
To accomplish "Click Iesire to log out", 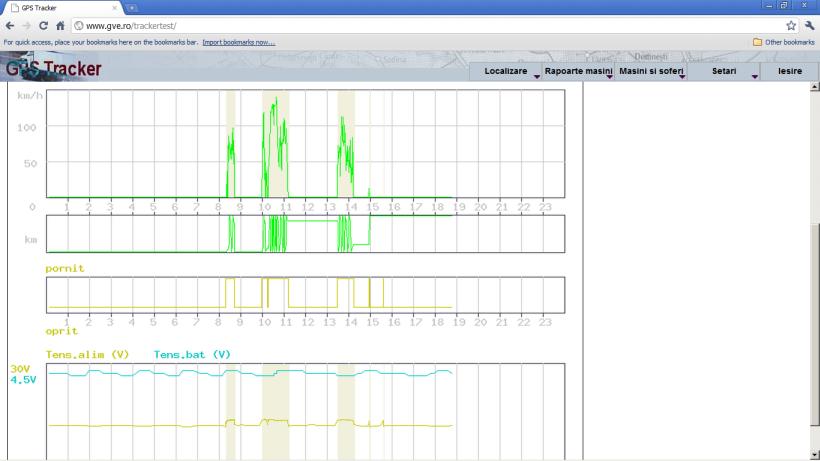I will (789, 72).
